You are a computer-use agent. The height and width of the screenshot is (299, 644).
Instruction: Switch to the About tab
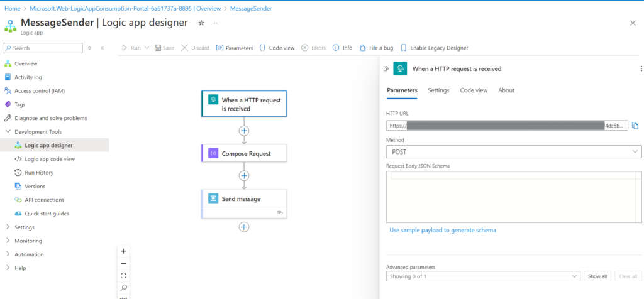tap(506, 90)
